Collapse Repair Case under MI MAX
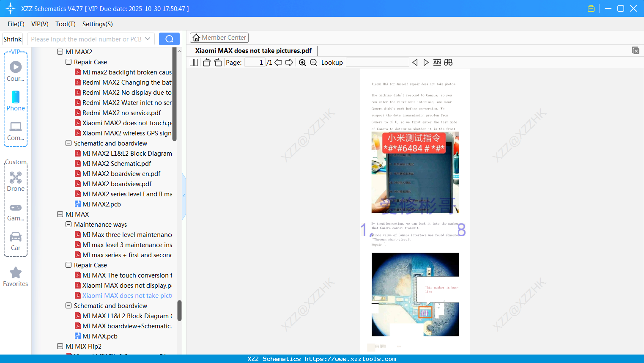Screen dimensions: 644x363 69,265
